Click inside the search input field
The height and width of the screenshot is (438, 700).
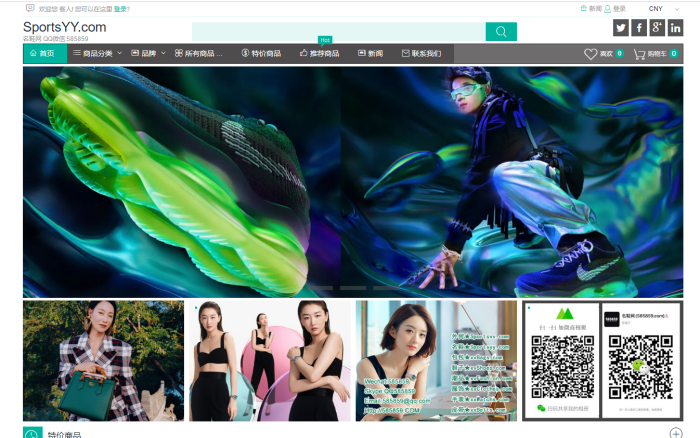point(338,32)
